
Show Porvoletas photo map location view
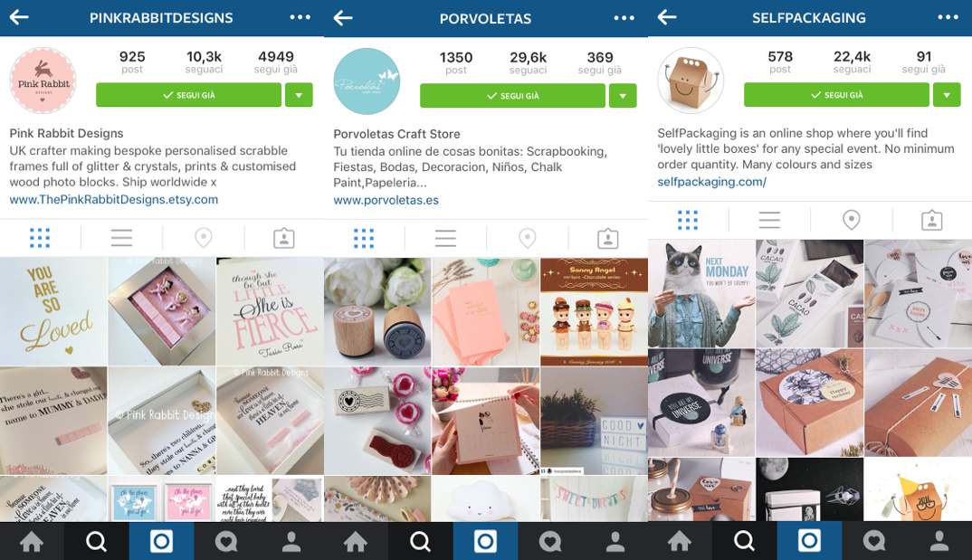coord(527,239)
